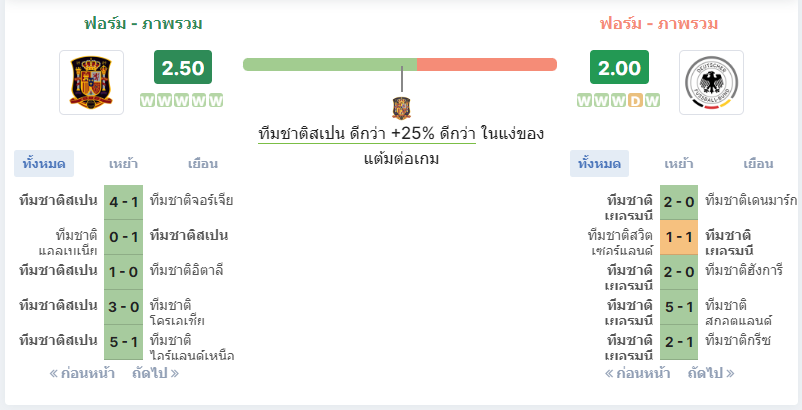Go to ถัดไป under Spain results

155,374
